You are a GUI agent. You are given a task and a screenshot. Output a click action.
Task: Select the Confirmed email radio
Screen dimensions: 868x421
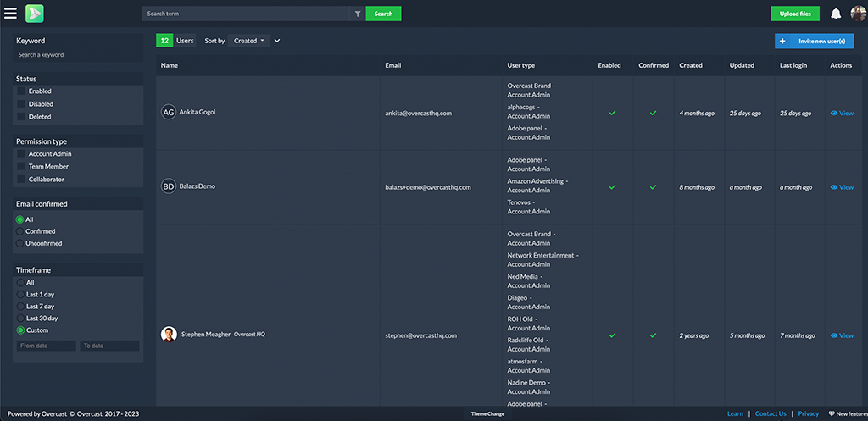click(20, 231)
